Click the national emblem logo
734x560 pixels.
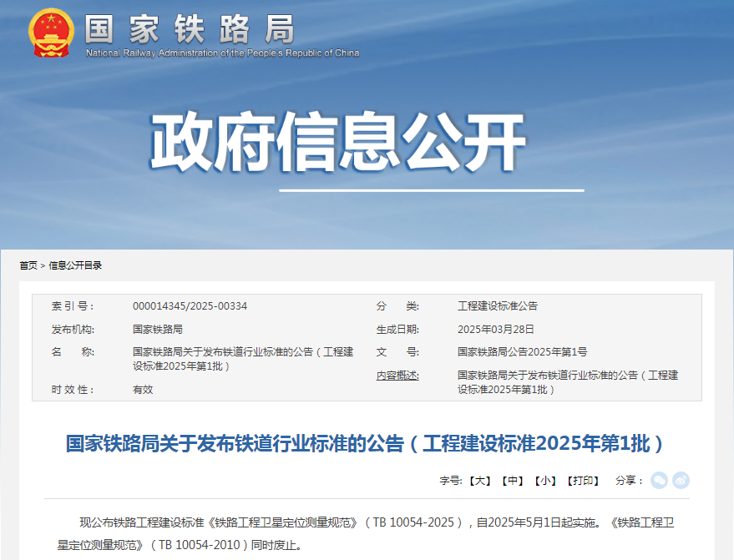coord(51,33)
